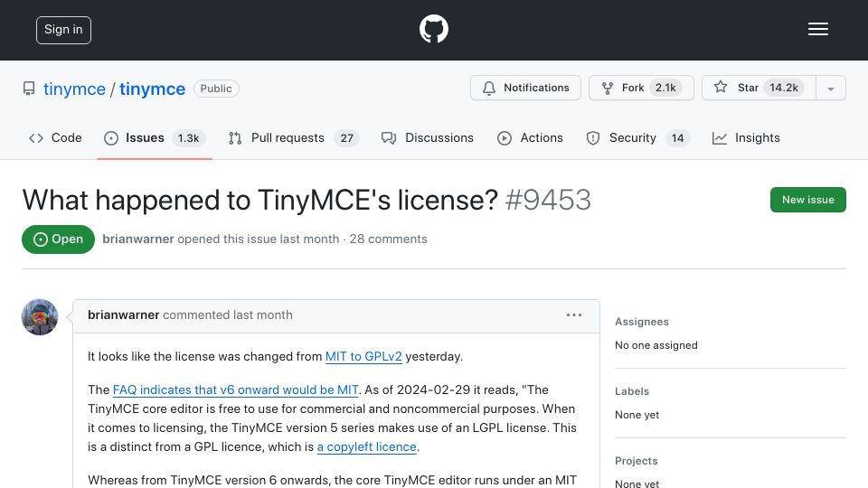This screenshot has width=868, height=488.
Task: Open the tinymce organization link
Action: (74, 89)
